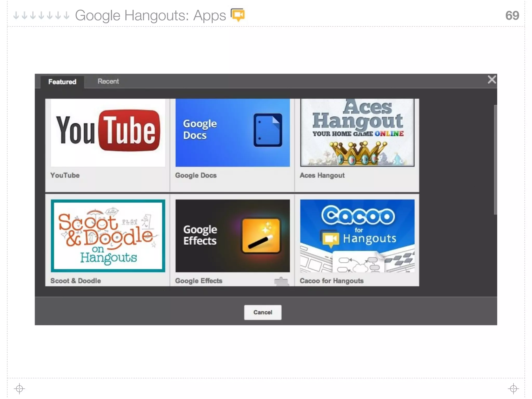Open the Google Effects app thumbnail
The image size is (532, 399).
[232, 236]
